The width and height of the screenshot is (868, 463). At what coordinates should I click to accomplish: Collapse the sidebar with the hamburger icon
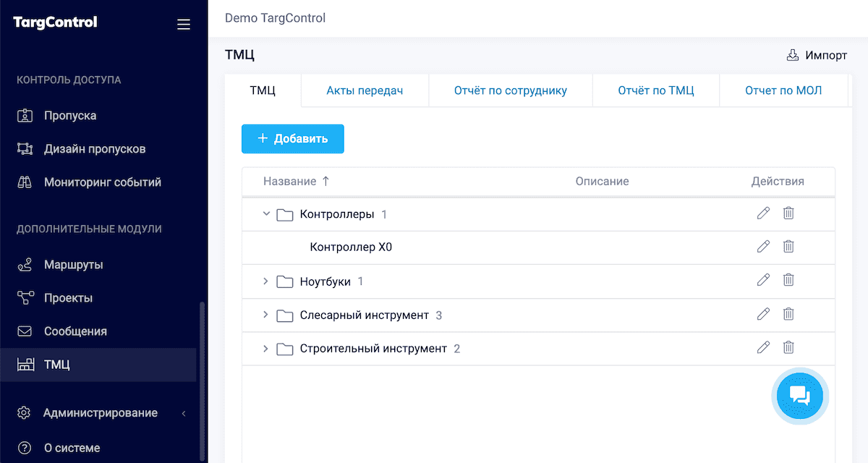coord(183,24)
